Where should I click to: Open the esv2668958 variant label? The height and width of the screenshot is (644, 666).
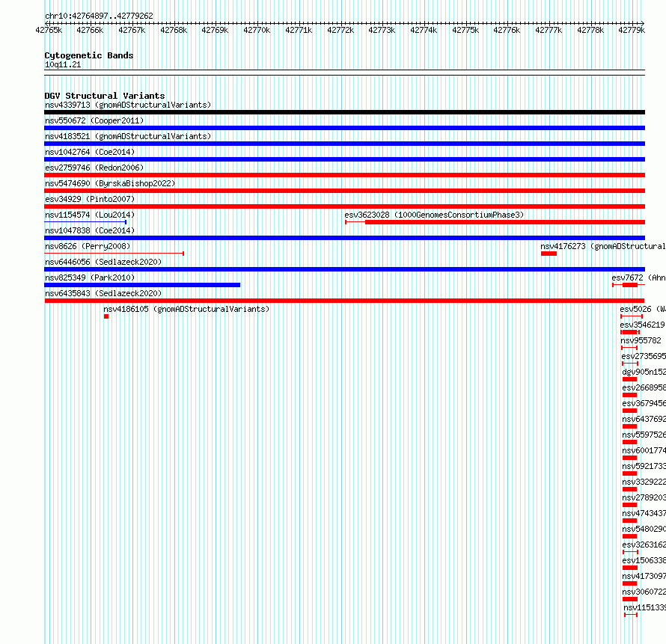pyautogui.click(x=644, y=387)
